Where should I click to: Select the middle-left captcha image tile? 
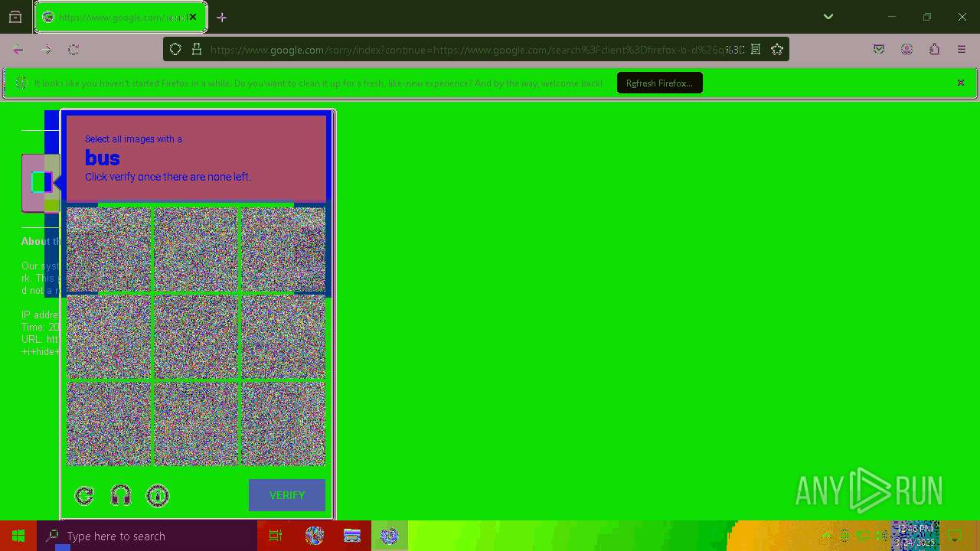point(109,337)
